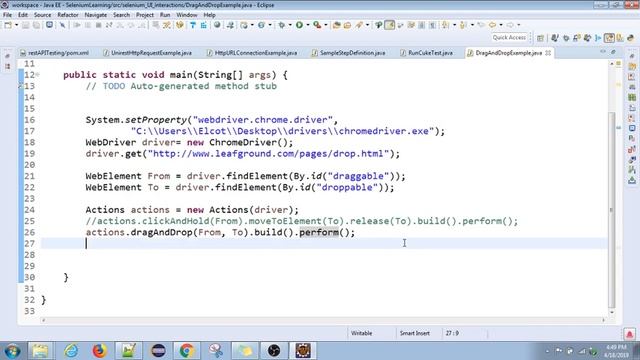Click the vertical scrollbar of the code editor
The width and height of the screenshot is (640, 360).
click(x=611, y=209)
